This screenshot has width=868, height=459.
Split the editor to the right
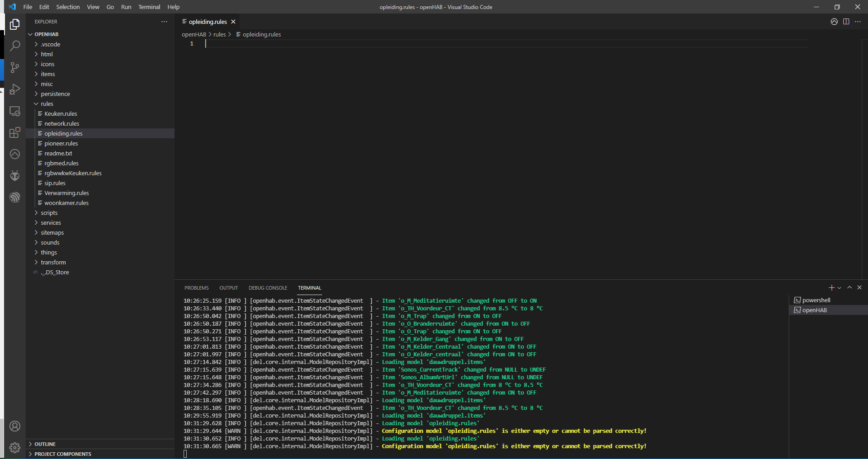click(846, 22)
